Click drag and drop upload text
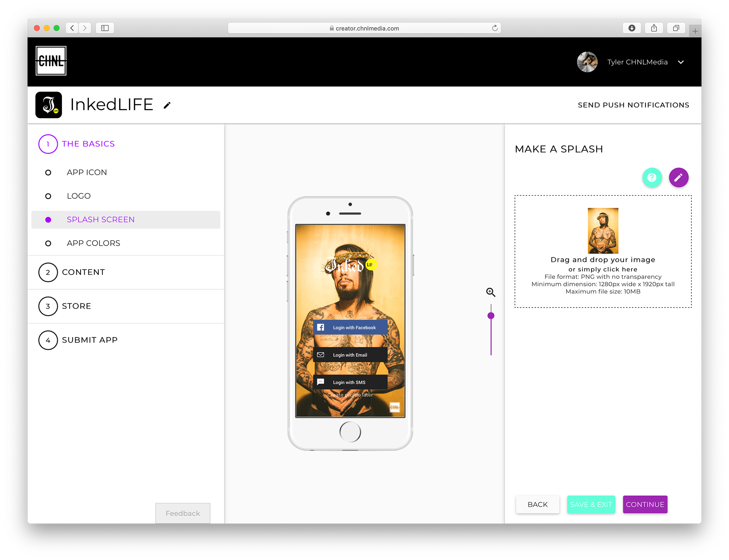 point(603,260)
